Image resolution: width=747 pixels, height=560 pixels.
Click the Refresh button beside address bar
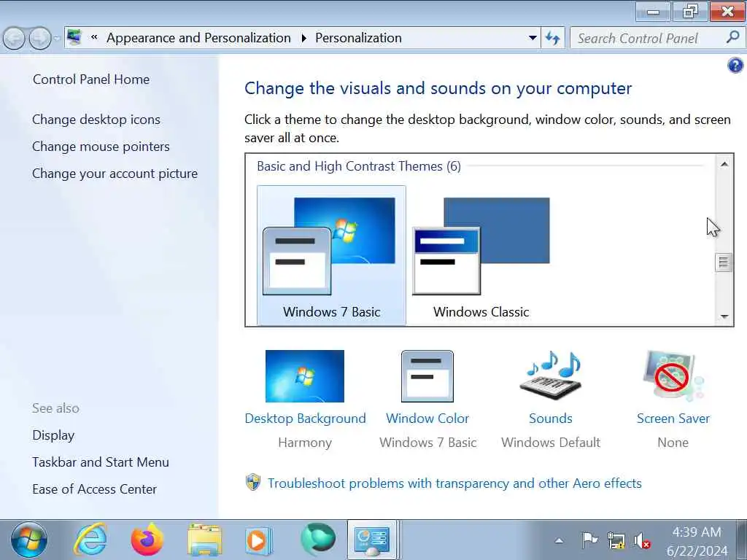tap(553, 38)
